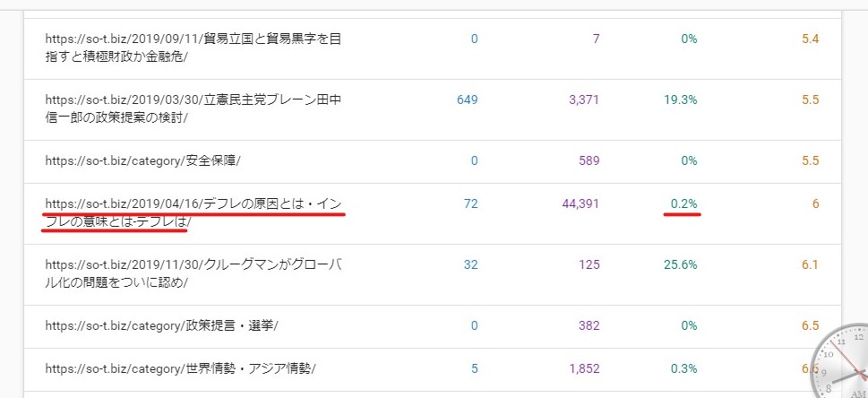Open the 立憲民主党ブレーン田中信一郎 URL row

coord(433,109)
